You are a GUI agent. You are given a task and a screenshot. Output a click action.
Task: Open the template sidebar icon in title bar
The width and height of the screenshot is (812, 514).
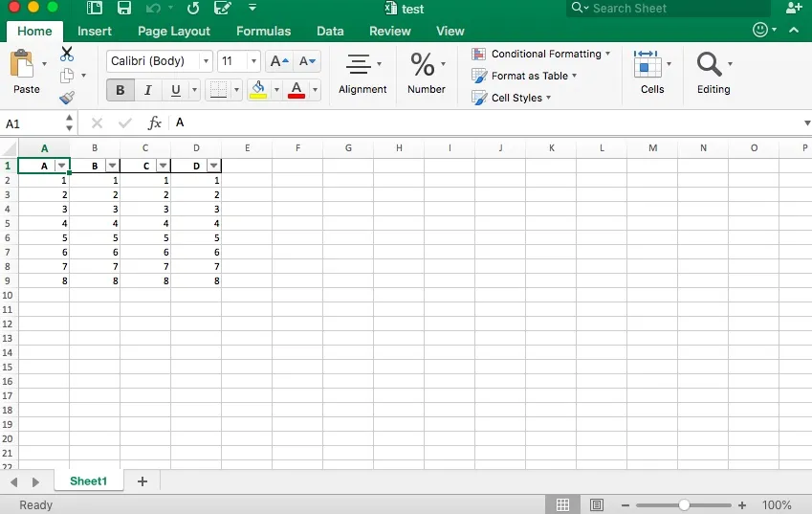coord(95,8)
